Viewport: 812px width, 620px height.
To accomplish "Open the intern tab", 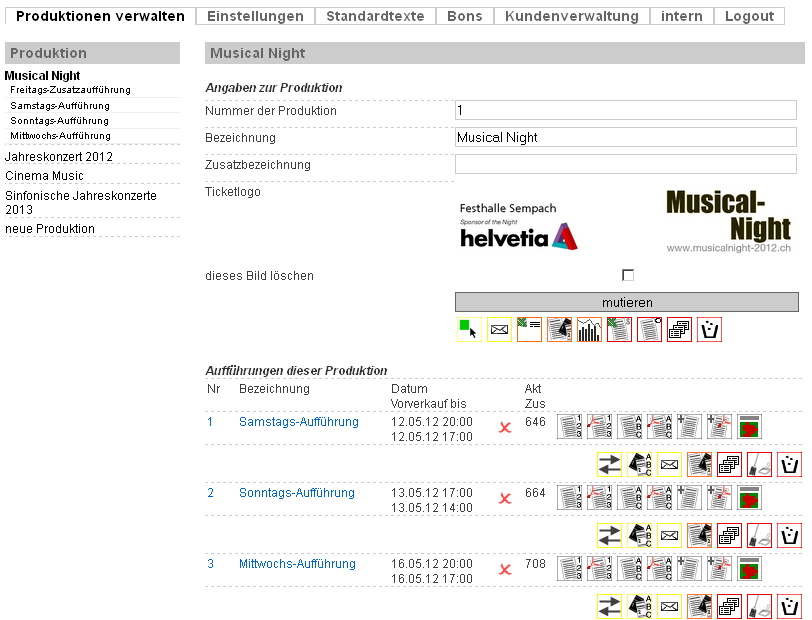I will tap(682, 16).
